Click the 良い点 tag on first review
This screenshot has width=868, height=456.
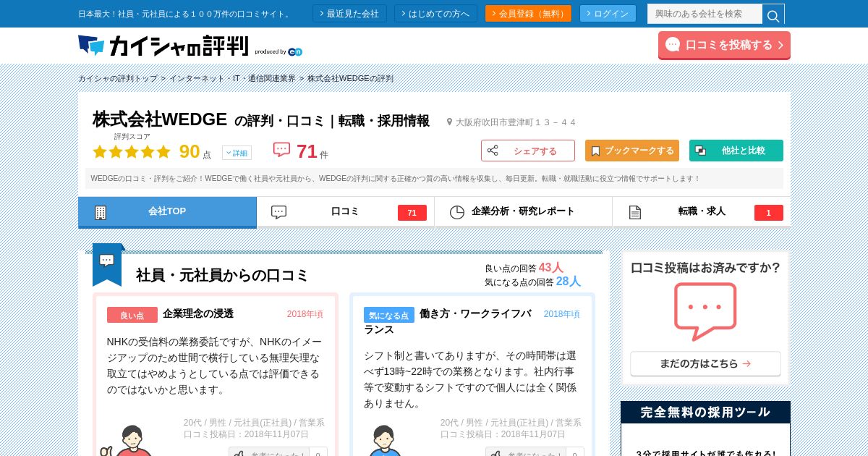[132, 315]
